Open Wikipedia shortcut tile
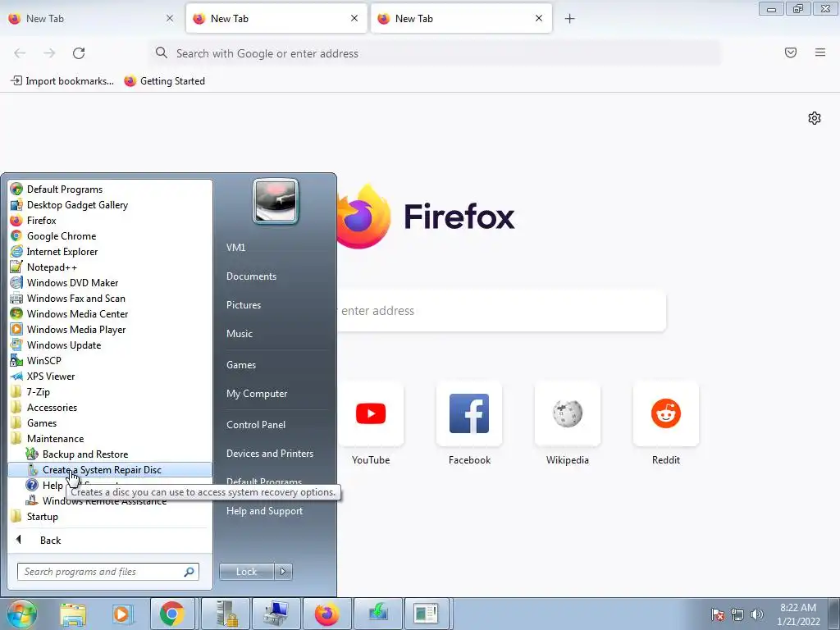This screenshot has width=840, height=630. [568, 413]
